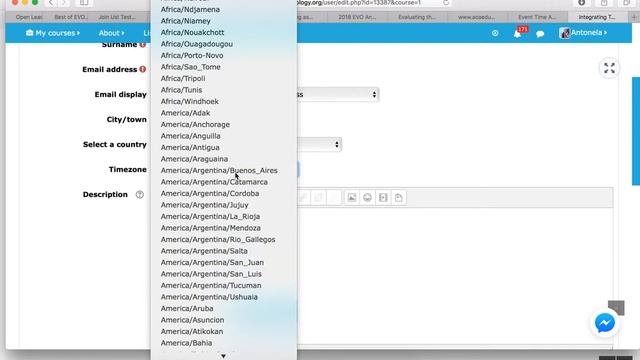
Task: Reload the page in address bar
Action: pos(446,3)
